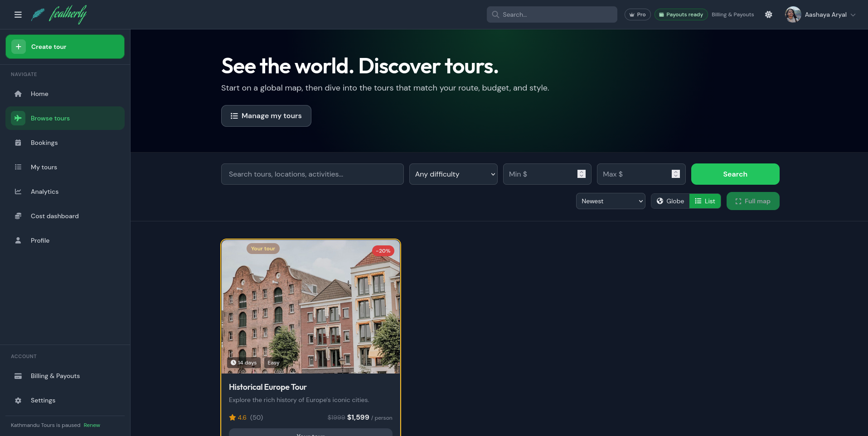Switch to List view
Viewport: 868px width, 436px height.
tap(705, 201)
